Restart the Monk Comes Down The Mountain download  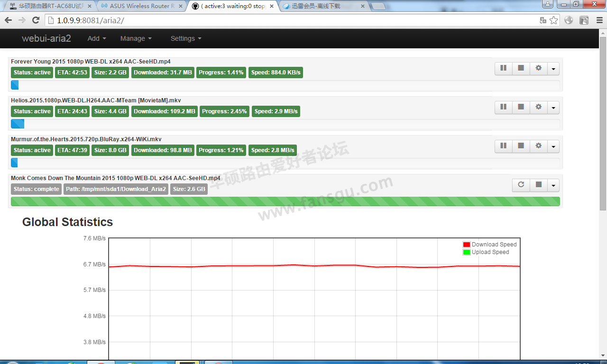[x=521, y=185]
